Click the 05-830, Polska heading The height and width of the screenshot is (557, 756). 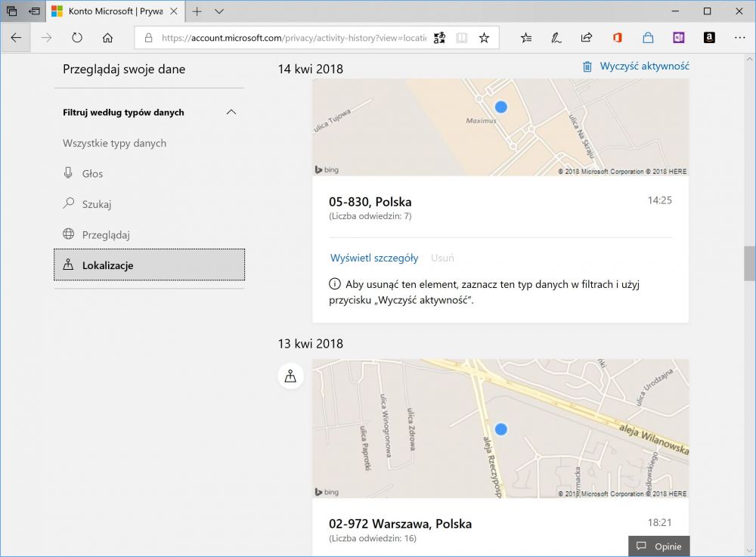[x=370, y=202]
